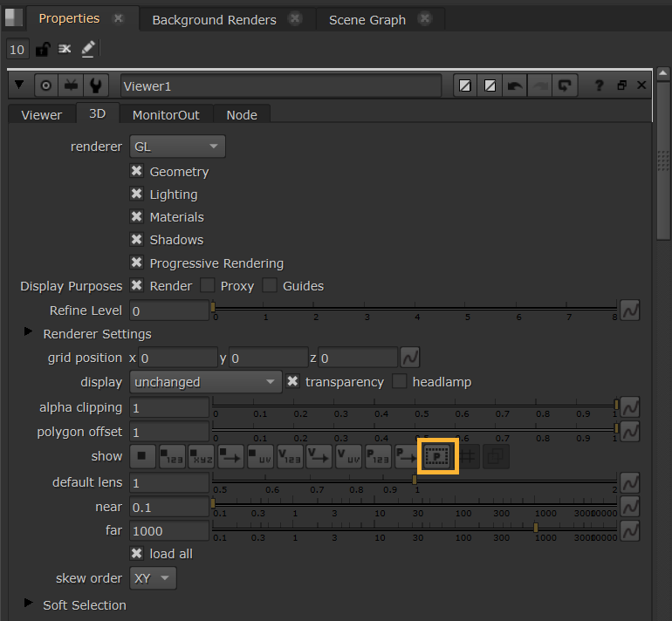
Task: Open node help with the question mark icon
Action: [x=599, y=85]
